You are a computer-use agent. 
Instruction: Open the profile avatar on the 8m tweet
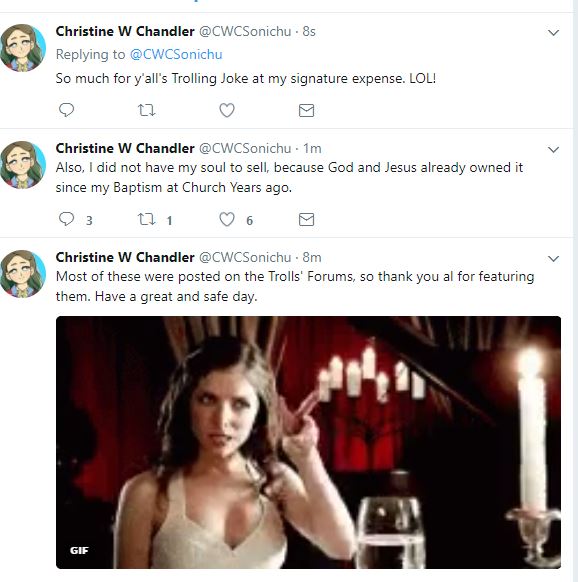(x=23, y=274)
